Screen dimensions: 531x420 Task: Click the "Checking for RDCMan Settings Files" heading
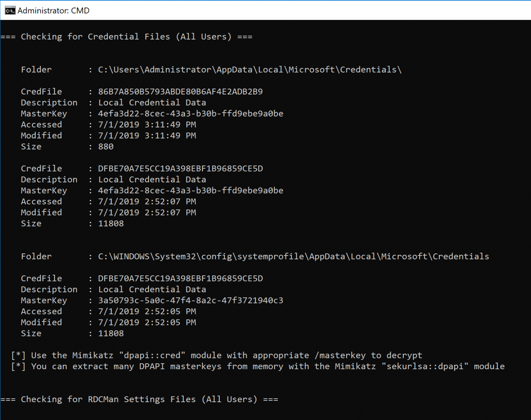click(x=139, y=399)
